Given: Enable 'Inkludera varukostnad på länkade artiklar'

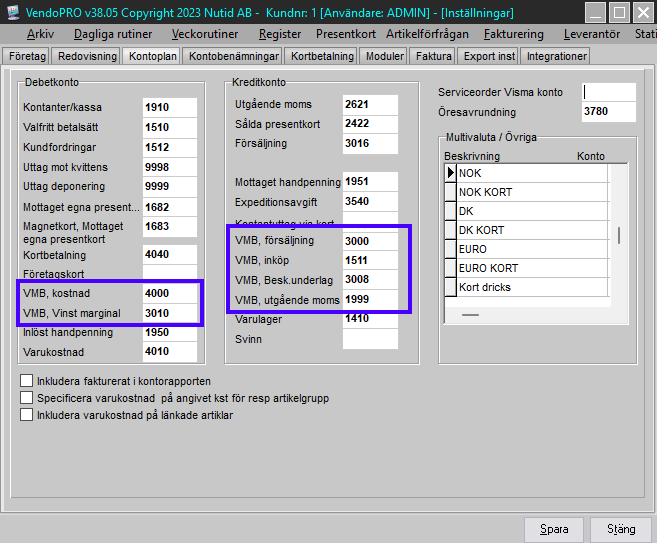Looking at the screenshot, I should click(x=26, y=415).
